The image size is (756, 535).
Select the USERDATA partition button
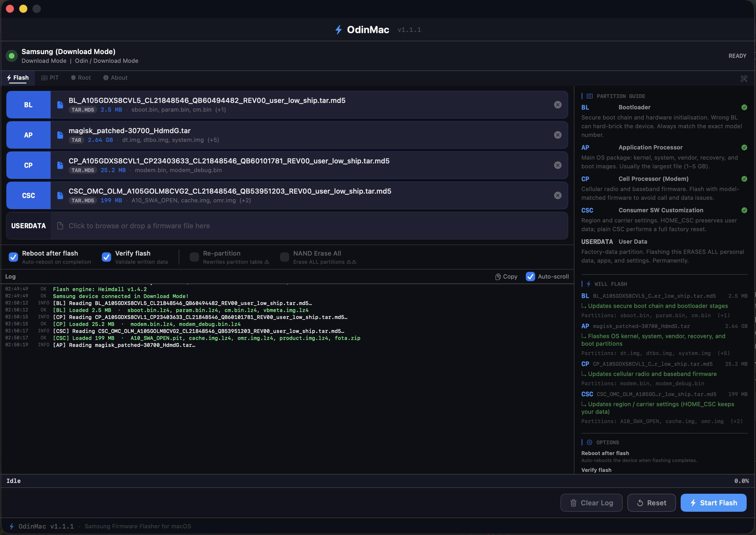tap(28, 226)
